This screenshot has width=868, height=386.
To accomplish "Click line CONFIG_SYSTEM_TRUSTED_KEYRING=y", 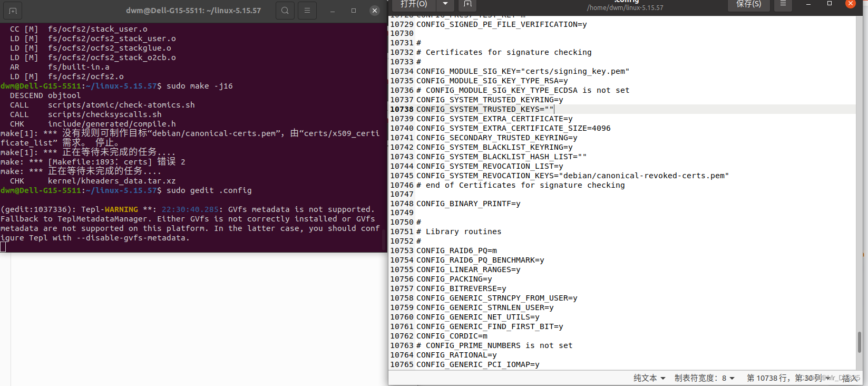I will (490, 100).
